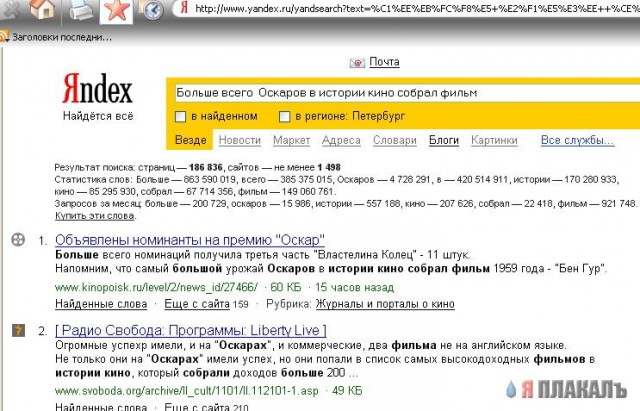640x411 pixels.
Task: Click the mail envelope icon next to Почта
Action: tap(357, 62)
